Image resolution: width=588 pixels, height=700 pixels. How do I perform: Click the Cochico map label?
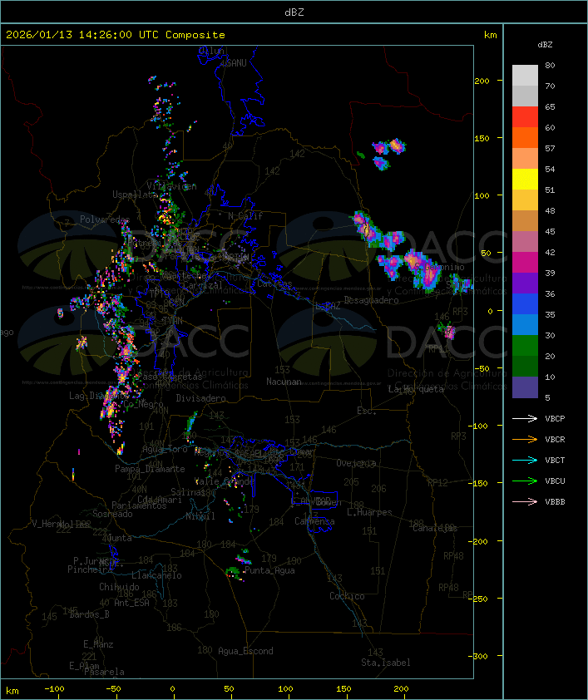coord(347,596)
